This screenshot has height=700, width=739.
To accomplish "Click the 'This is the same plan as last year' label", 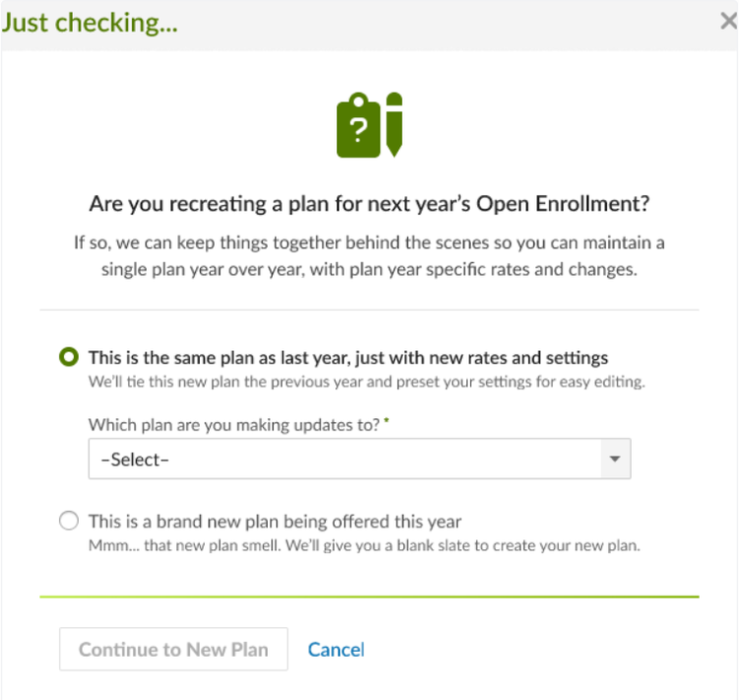I will [348, 358].
